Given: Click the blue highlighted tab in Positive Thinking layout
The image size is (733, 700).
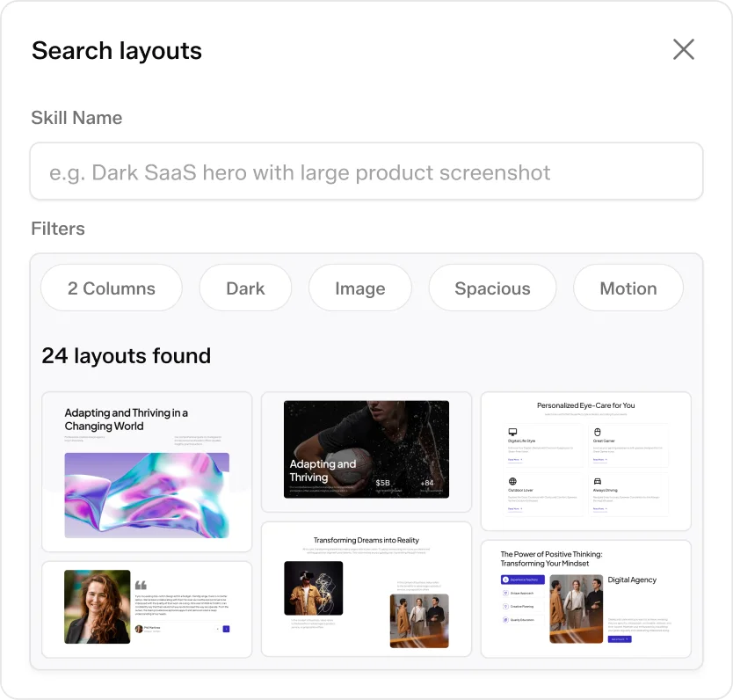Looking at the screenshot, I should coord(523,580).
